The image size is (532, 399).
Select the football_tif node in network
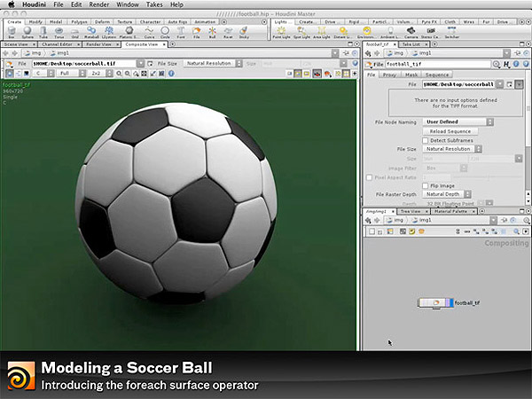click(x=434, y=302)
